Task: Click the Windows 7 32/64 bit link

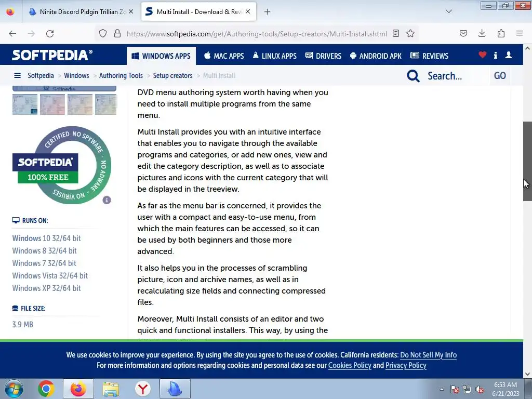Action: coord(44,263)
